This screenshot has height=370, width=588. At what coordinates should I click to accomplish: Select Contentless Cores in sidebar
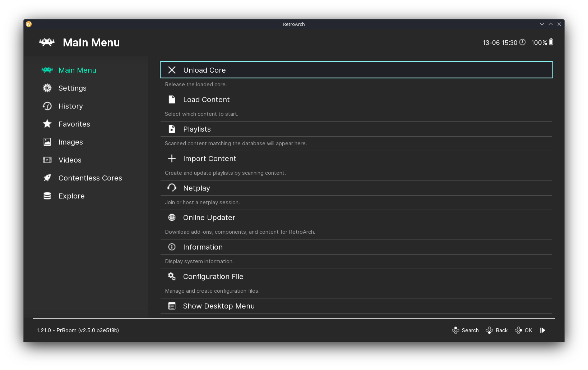click(x=90, y=178)
